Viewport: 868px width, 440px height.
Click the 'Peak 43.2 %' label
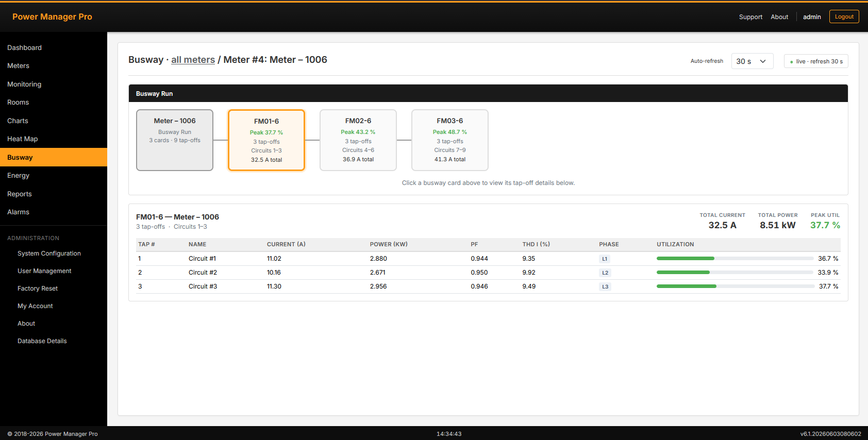358,132
